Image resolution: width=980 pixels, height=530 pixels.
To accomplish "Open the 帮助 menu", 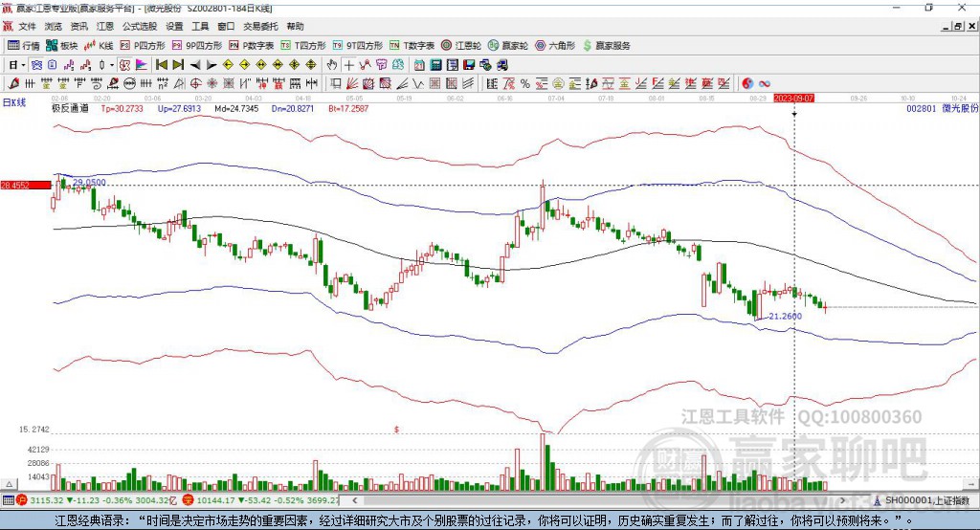I will 295,26.
